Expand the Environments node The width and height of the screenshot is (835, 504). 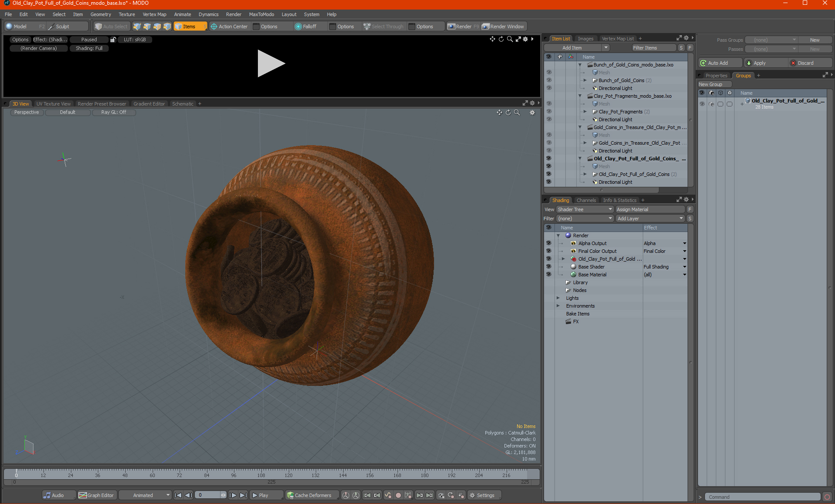pos(558,306)
